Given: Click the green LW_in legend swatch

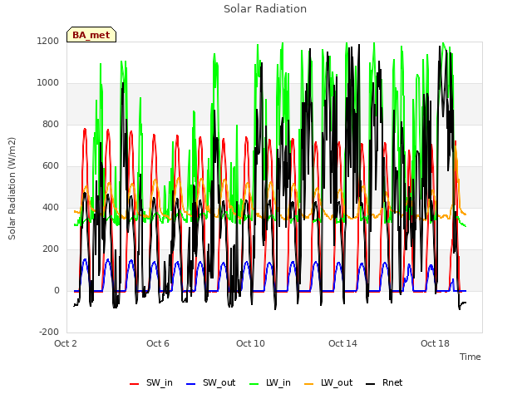Looking at the screenshot, I should (x=254, y=384).
